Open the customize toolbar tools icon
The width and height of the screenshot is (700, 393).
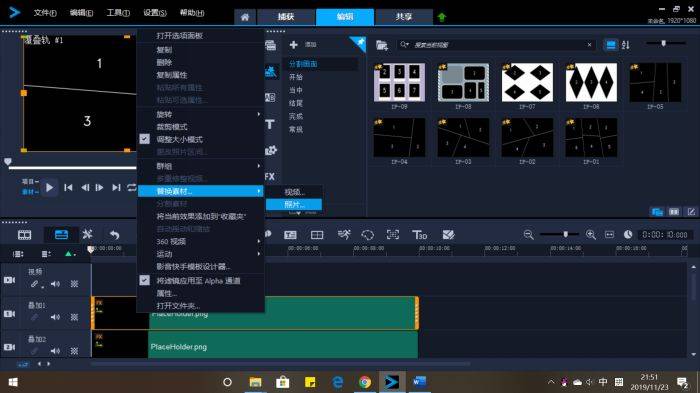(x=88, y=234)
